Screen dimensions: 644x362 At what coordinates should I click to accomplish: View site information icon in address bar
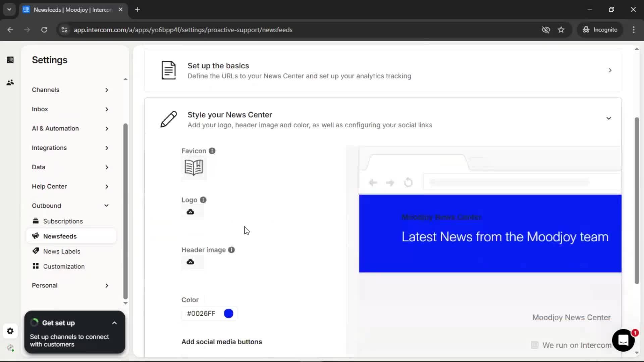64,30
